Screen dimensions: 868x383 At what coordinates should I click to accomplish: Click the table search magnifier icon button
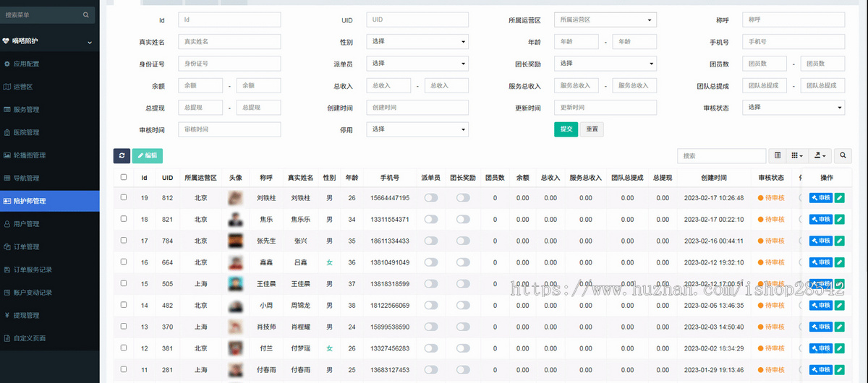coord(843,155)
